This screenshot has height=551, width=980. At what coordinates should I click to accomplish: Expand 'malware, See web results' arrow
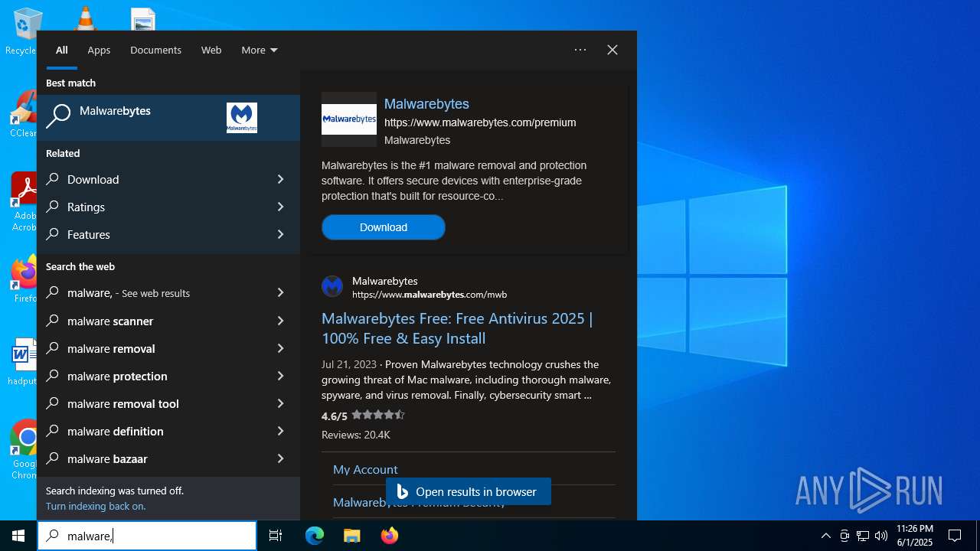pos(280,292)
